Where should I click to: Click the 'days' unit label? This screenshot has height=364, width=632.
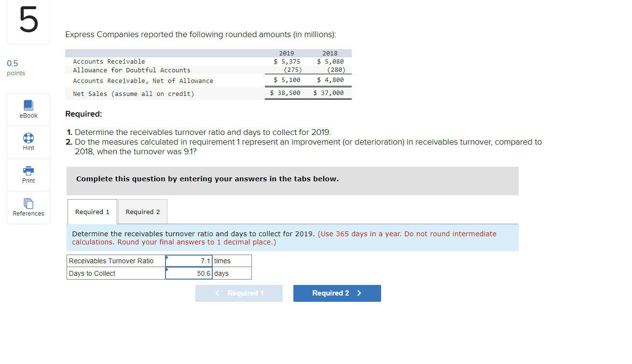click(221, 273)
